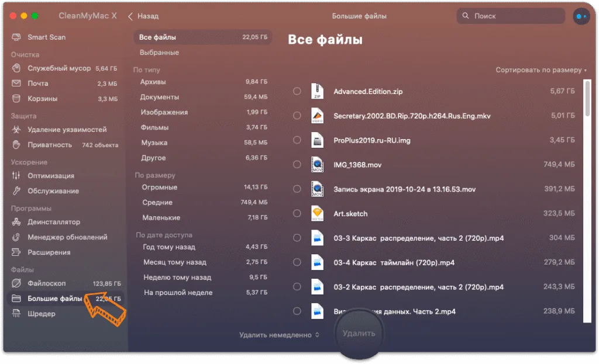Filter by Документы type
The image size is (599, 364).
pyautogui.click(x=203, y=97)
